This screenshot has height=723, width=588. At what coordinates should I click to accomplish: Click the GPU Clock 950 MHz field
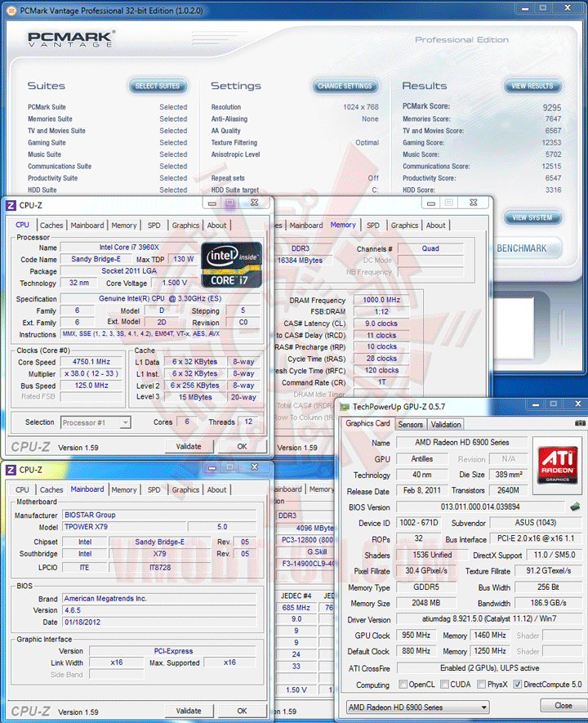tap(416, 636)
